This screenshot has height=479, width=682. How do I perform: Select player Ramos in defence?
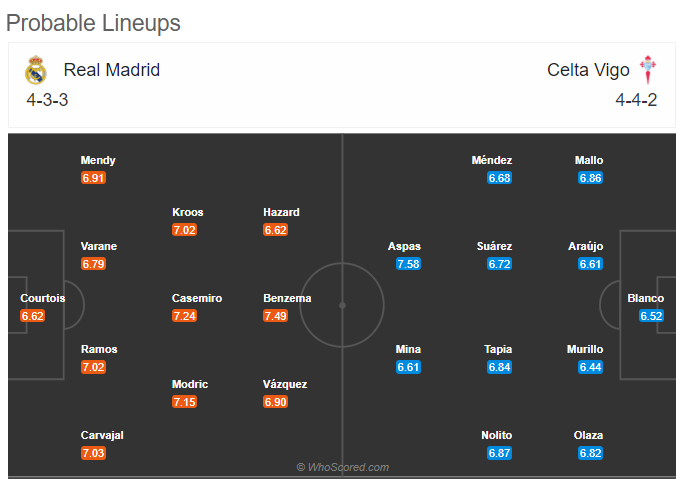coord(99,349)
